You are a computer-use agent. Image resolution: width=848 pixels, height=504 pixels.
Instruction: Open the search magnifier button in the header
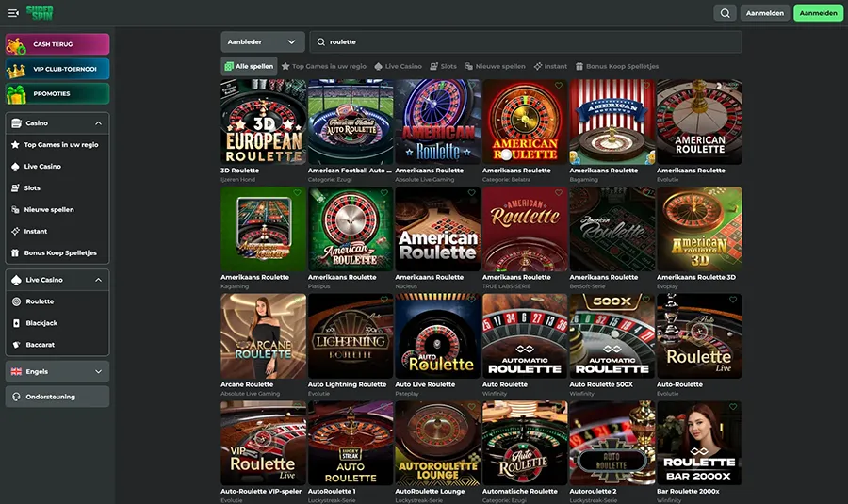pos(726,13)
